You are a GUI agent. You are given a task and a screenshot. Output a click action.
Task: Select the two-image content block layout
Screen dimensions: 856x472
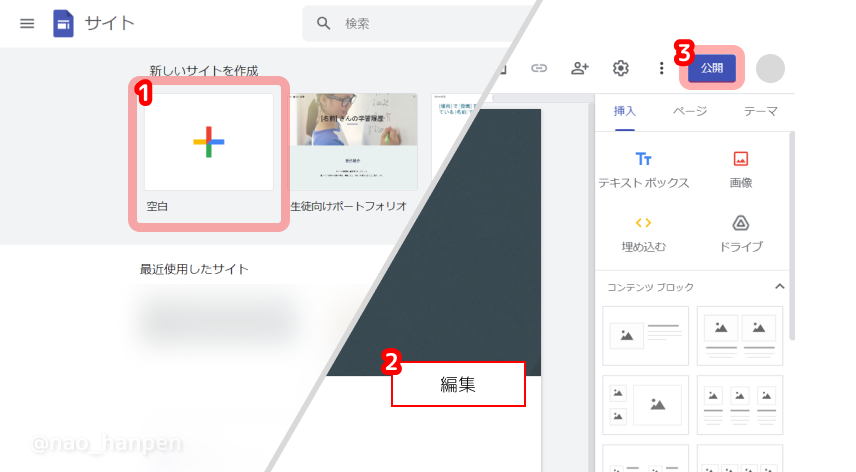[x=740, y=336]
